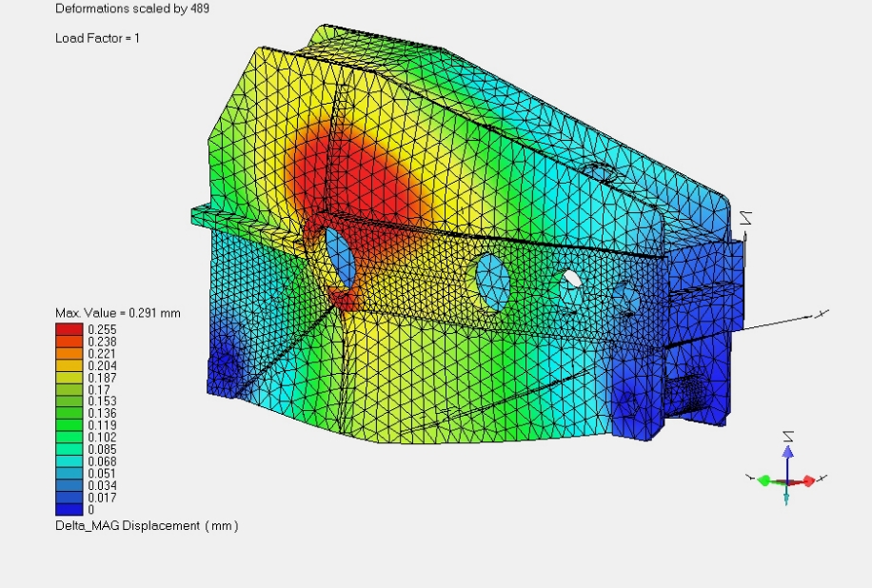872x588 pixels.
Task: Pick the 0.204 orange-yellow legend band
Action: pyautogui.click(x=69, y=364)
